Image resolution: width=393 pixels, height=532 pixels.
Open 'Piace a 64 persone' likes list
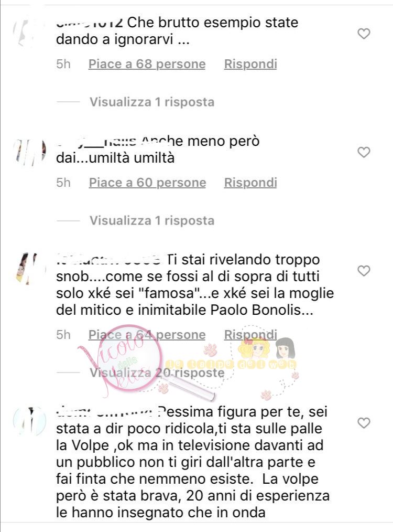click(147, 335)
